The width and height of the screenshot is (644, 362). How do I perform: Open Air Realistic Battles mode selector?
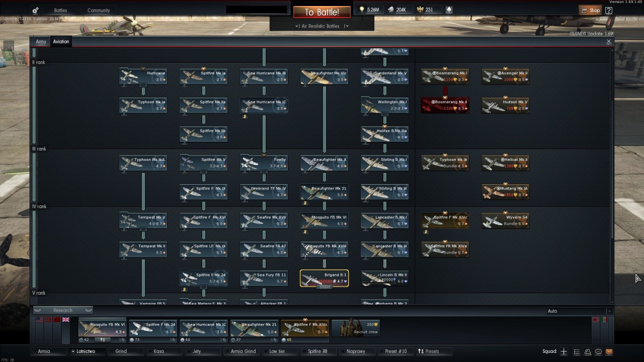(x=322, y=26)
